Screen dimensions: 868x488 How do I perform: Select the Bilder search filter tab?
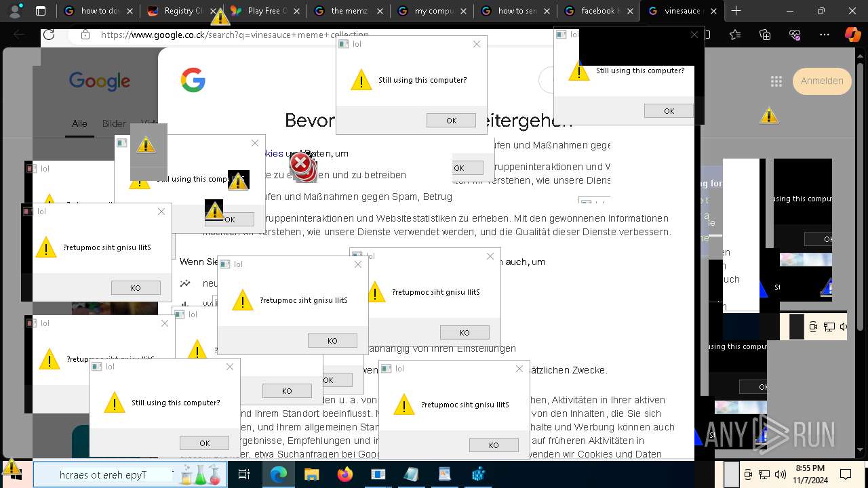[x=114, y=123]
